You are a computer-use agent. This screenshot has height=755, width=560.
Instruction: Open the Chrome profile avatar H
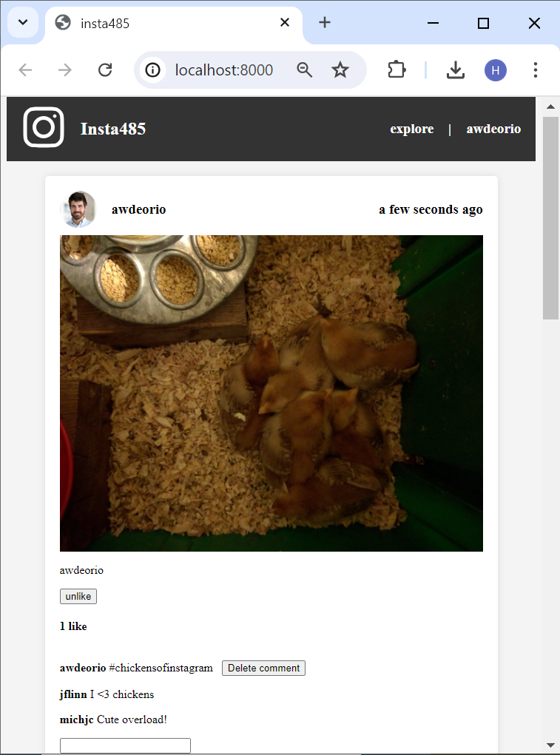496,70
